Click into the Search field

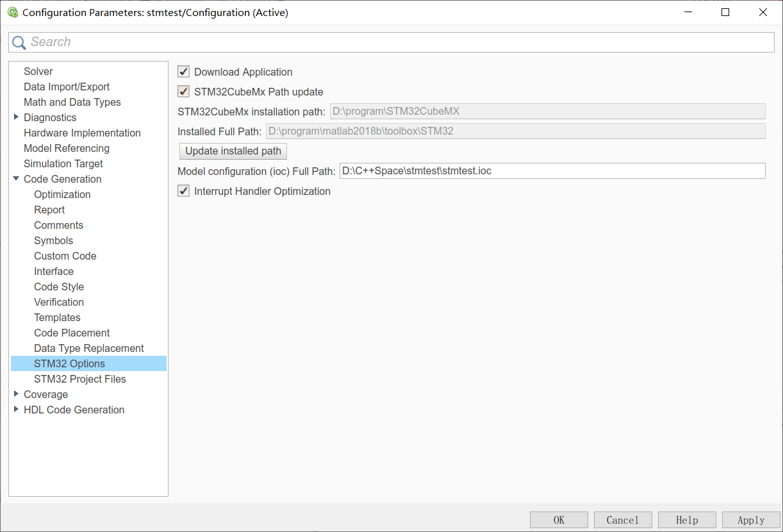coord(391,42)
